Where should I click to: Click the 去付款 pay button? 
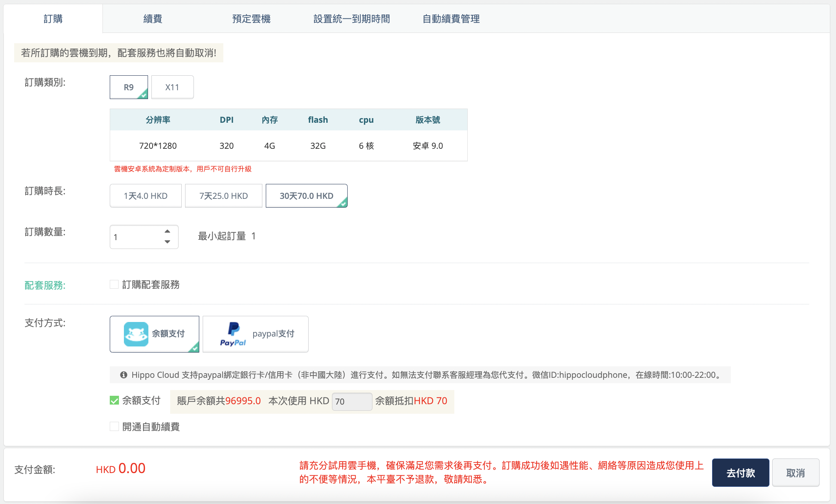(x=740, y=473)
